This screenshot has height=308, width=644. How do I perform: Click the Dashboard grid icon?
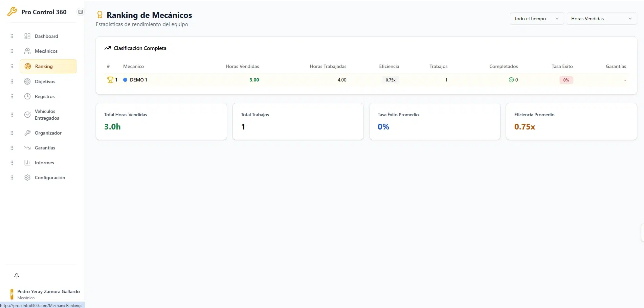[x=27, y=36]
